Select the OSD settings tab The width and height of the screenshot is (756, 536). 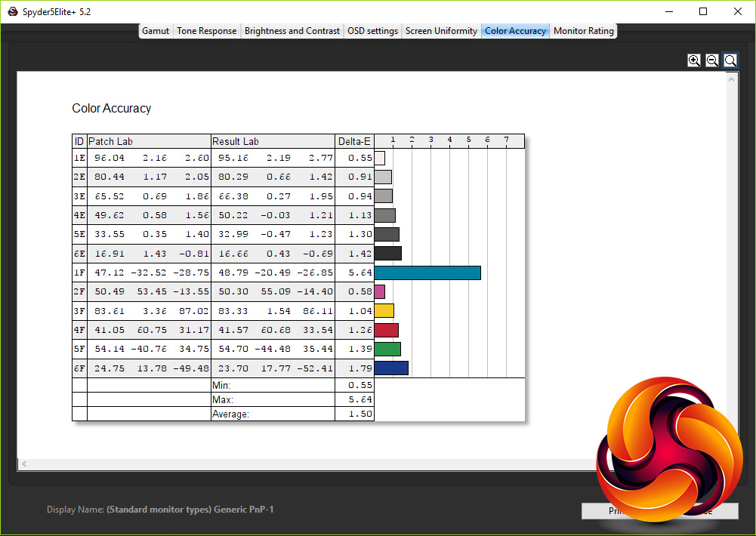coord(372,31)
